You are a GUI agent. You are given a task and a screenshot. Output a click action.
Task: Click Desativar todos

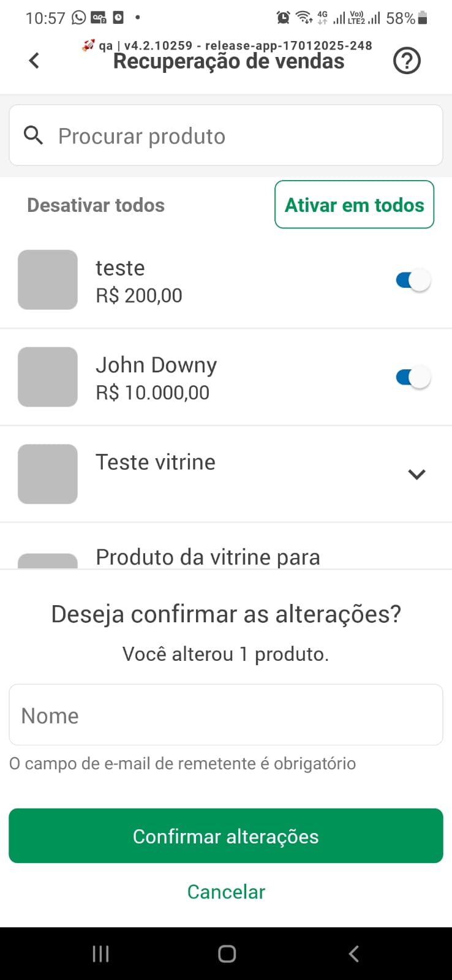click(x=96, y=205)
